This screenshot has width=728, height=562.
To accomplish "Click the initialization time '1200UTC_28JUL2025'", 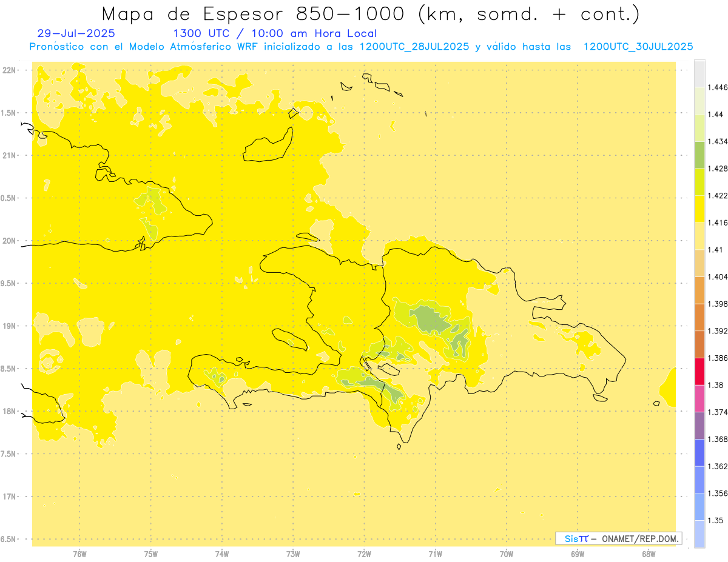I will click(x=414, y=47).
